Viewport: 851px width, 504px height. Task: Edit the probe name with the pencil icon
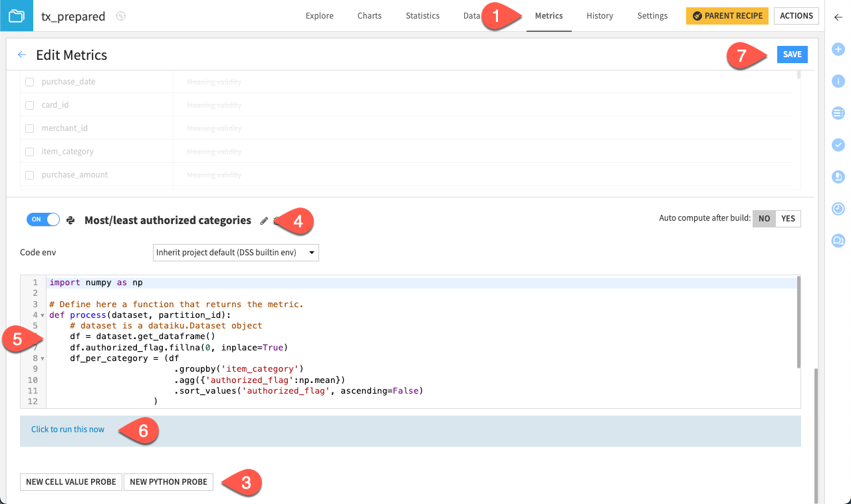(263, 220)
